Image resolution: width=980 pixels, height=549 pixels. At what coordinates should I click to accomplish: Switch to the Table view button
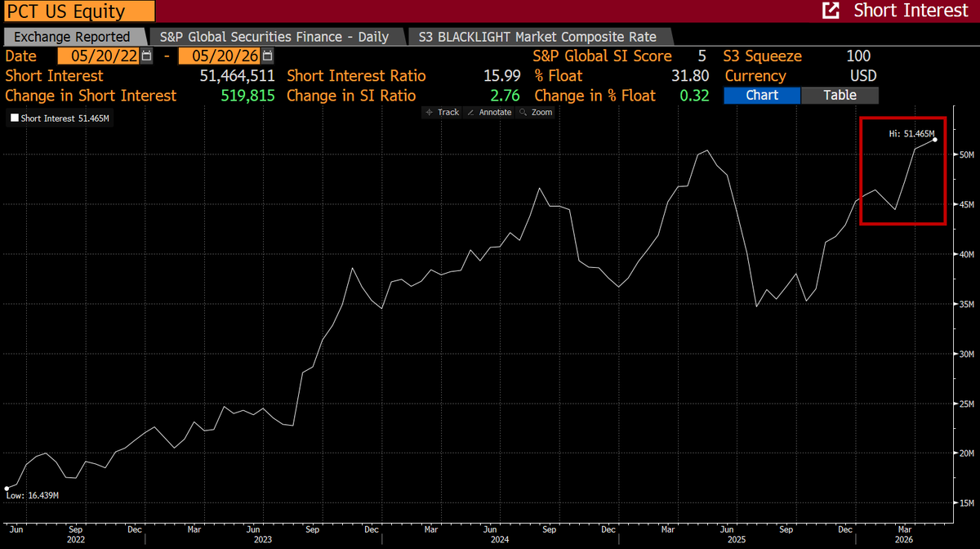tap(840, 95)
